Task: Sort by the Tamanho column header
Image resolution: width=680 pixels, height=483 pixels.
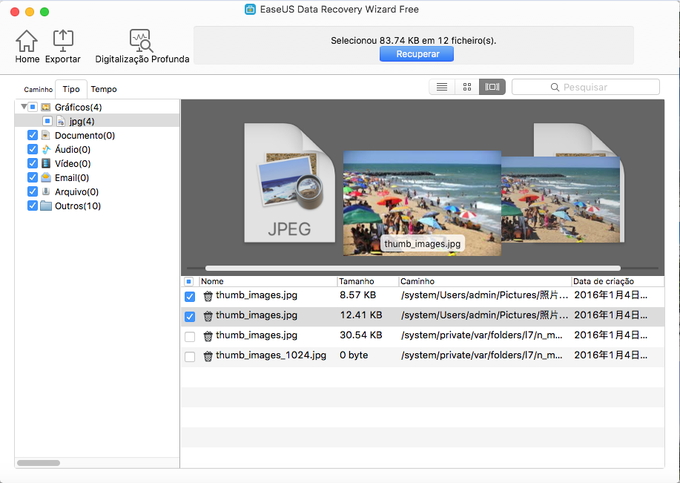Action: coord(368,281)
